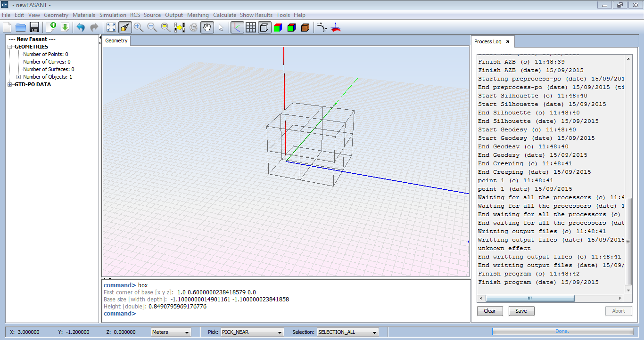Open the Simulation menu

(x=113, y=15)
